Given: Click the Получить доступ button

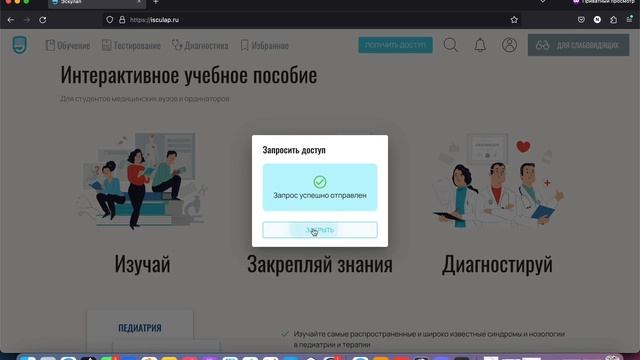Looking at the screenshot, I should tap(395, 45).
